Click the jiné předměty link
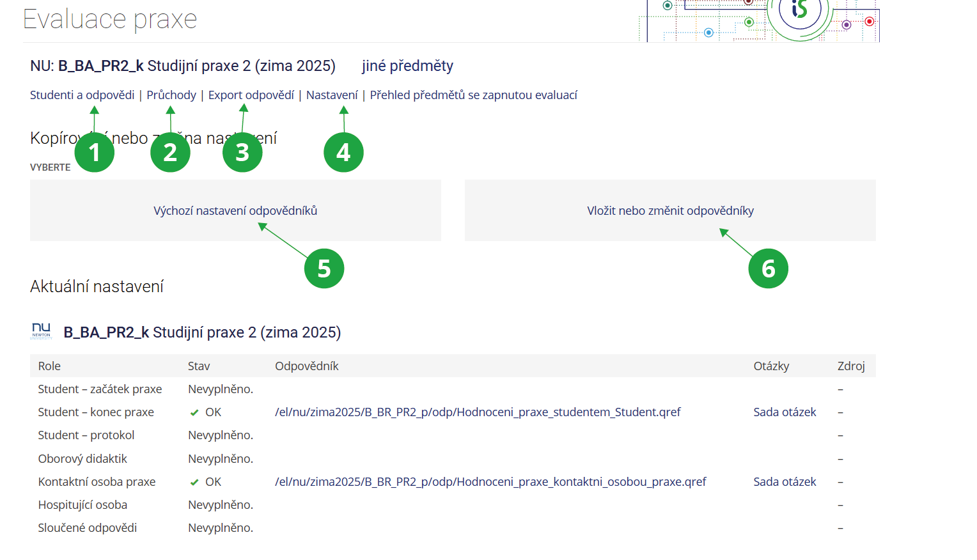This screenshot has width=977, height=560. click(x=407, y=66)
